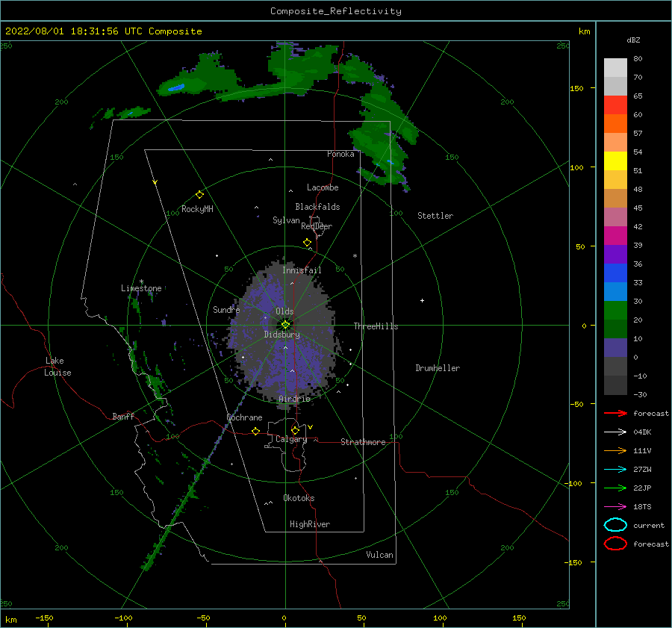Click the Stettler city label
The width and height of the screenshot is (672, 628).
coord(435,216)
